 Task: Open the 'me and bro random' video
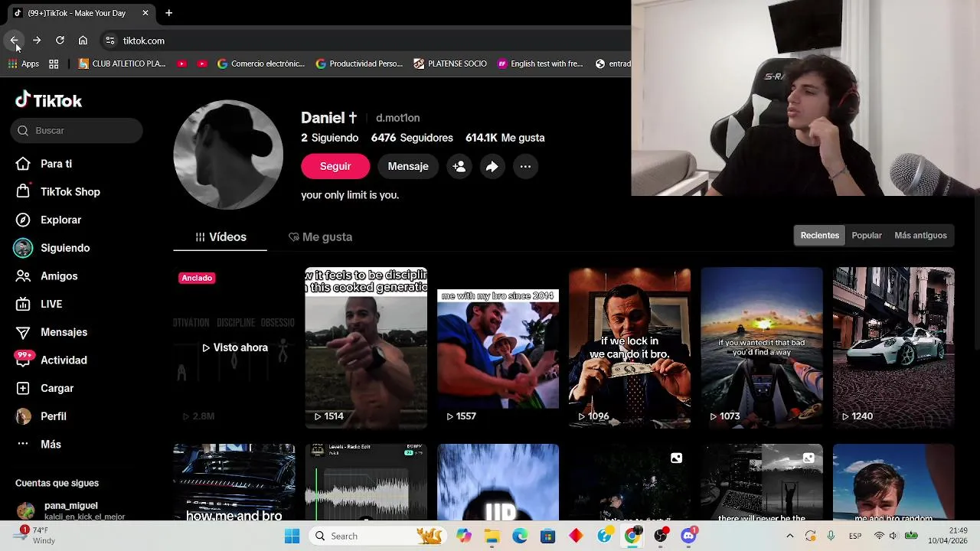click(893, 482)
